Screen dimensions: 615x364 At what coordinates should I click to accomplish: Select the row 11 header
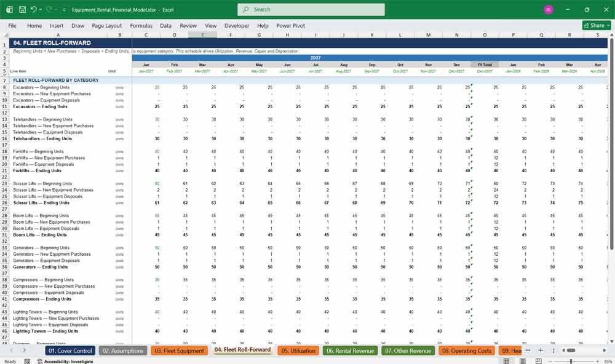[5, 107]
